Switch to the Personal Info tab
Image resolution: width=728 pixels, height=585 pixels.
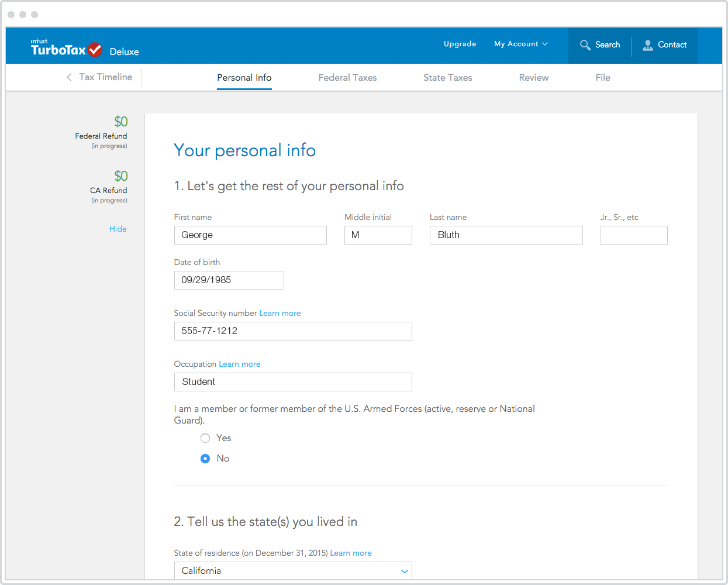coord(244,78)
